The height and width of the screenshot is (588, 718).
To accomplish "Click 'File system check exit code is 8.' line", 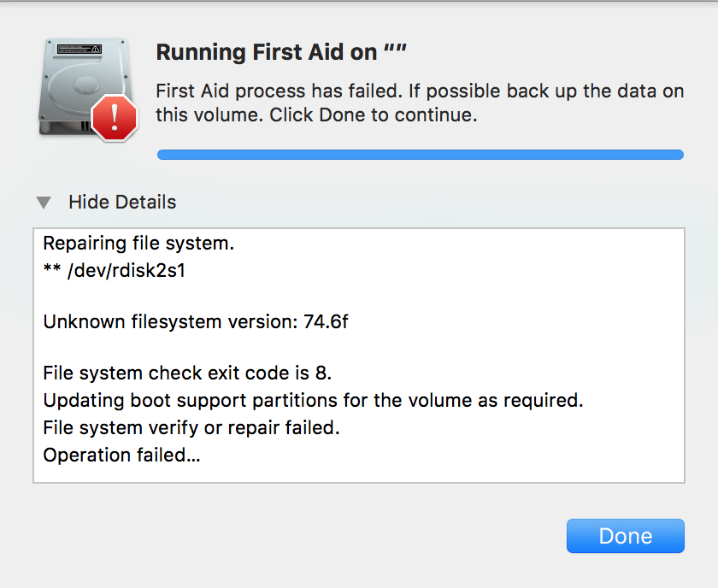I will pos(187,373).
